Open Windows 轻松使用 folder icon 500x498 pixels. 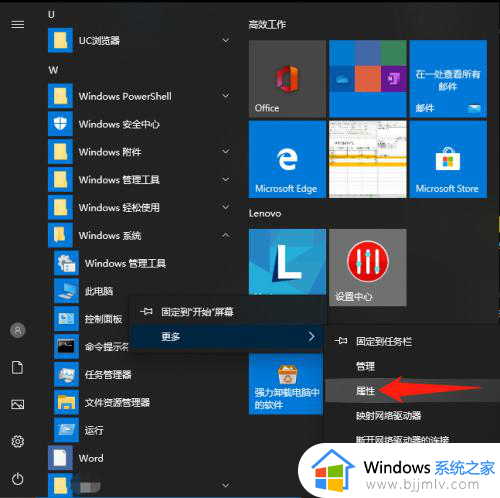(60, 207)
